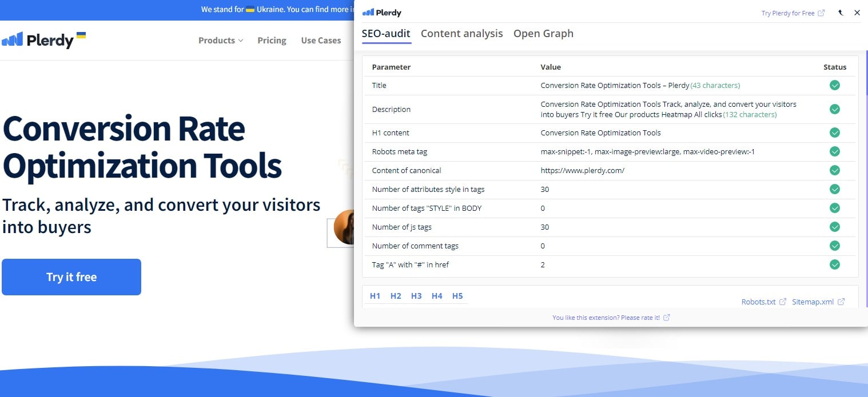The height and width of the screenshot is (397, 868).
Task: Click the 'Number of js tags' label
Action: click(x=402, y=227)
